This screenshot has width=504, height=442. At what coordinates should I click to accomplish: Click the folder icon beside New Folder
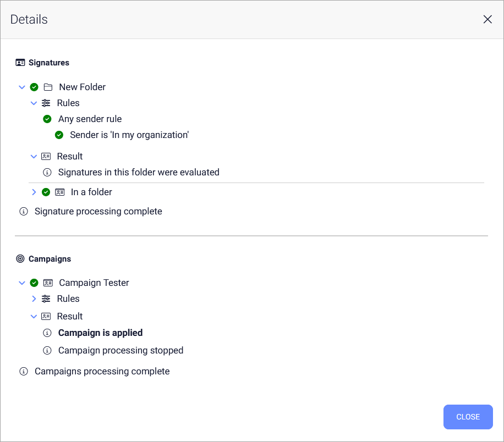click(48, 87)
